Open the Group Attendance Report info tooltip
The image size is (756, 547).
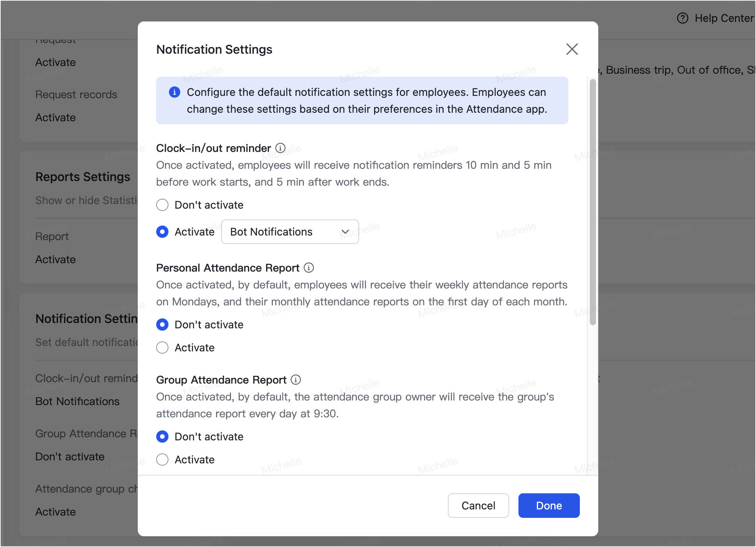point(295,380)
